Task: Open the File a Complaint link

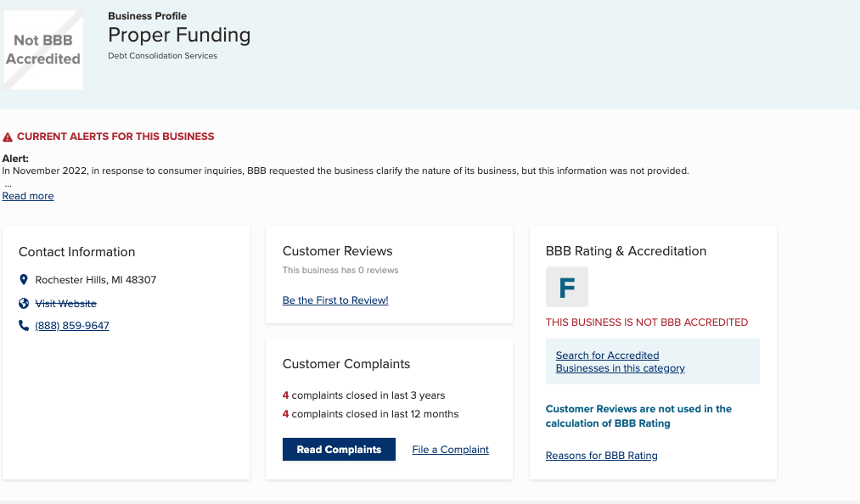Action: [x=450, y=450]
